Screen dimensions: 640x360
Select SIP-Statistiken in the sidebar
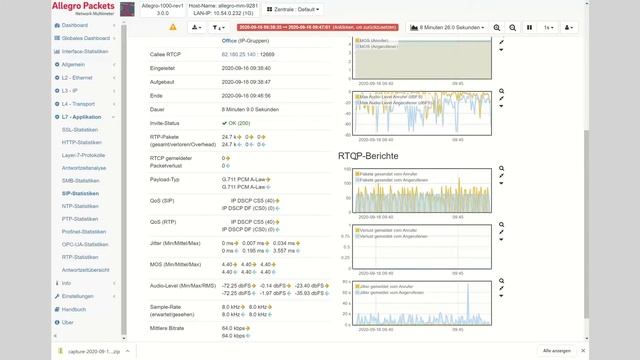pos(80,193)
